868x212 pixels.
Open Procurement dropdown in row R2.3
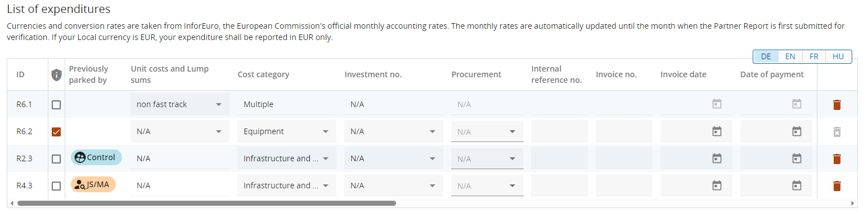click(x=487, y=158)
